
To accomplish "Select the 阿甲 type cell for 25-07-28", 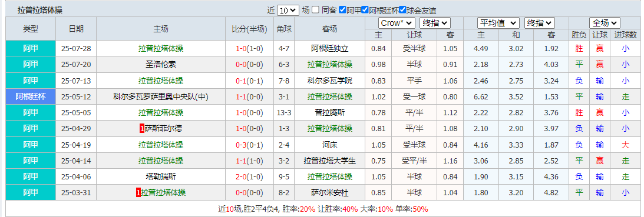I will (x=31, y=49).
